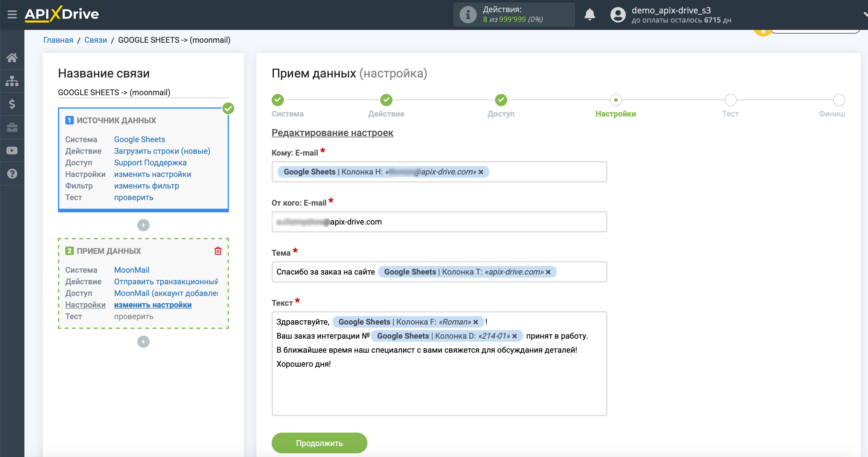Open the MoonMail system link

pyautogui.click(x=132, y=270)
